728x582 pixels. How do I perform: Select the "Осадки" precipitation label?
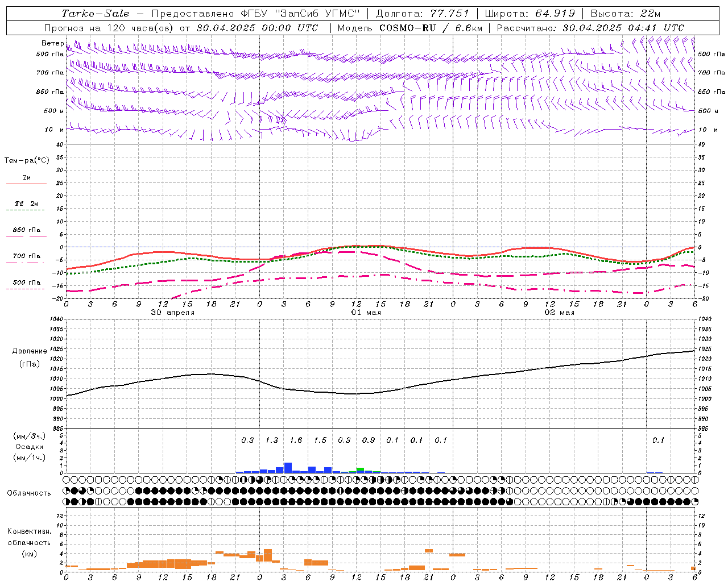(x=30, y=447)
